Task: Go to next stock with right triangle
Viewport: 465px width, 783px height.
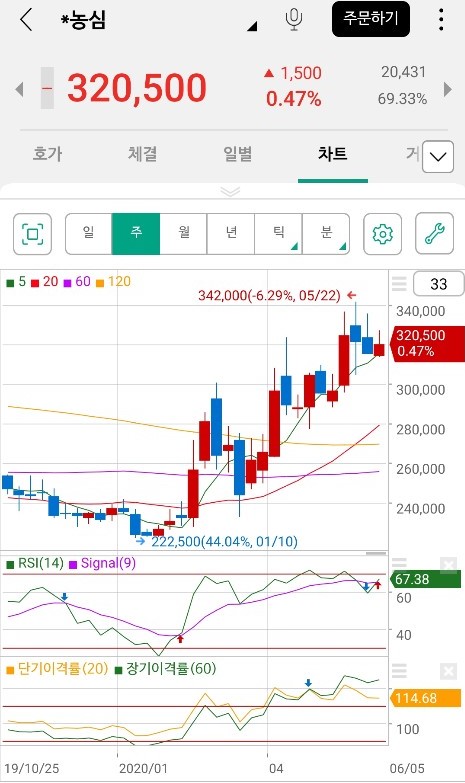Action: [448, 89]
